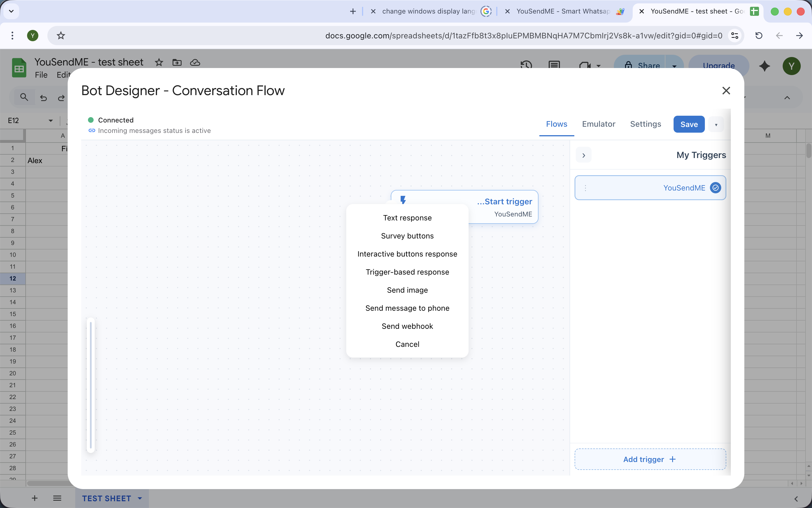Redo with the Sheets toolbar arrow
The image size is (812, 508).
tap(61, 98)
